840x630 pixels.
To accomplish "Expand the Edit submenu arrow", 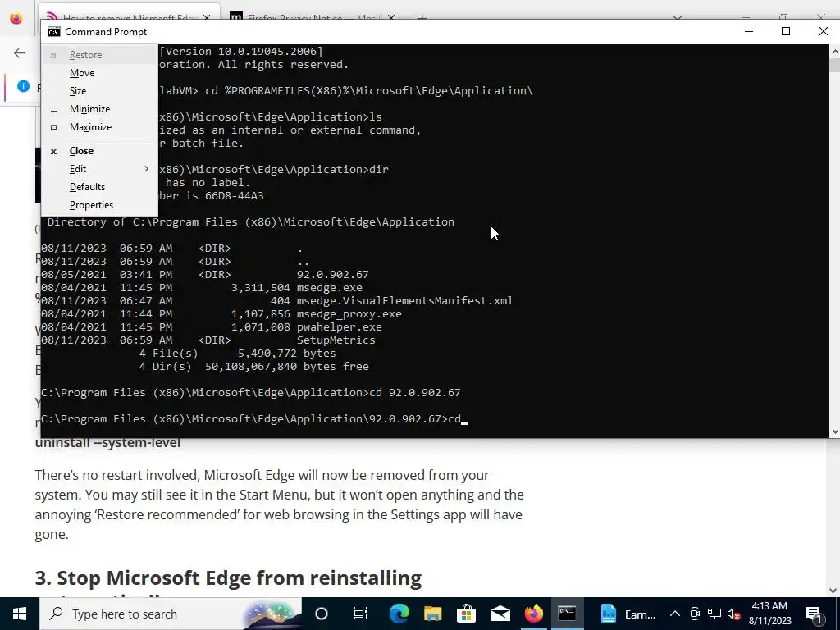I will (146, 169).
